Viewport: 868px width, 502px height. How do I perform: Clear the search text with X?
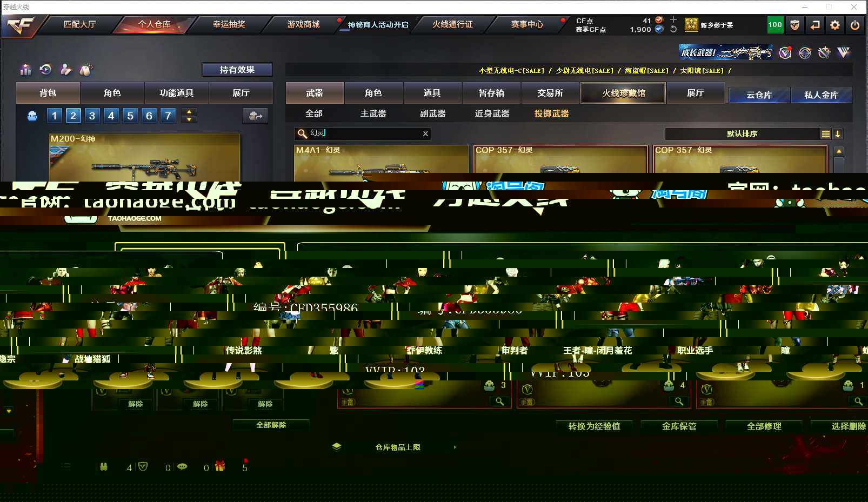point(425,133)
